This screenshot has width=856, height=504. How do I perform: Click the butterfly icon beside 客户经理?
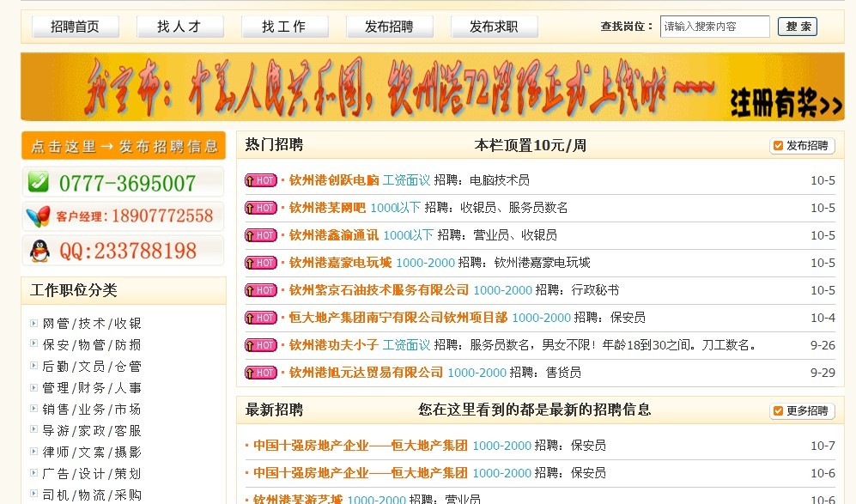39,216
